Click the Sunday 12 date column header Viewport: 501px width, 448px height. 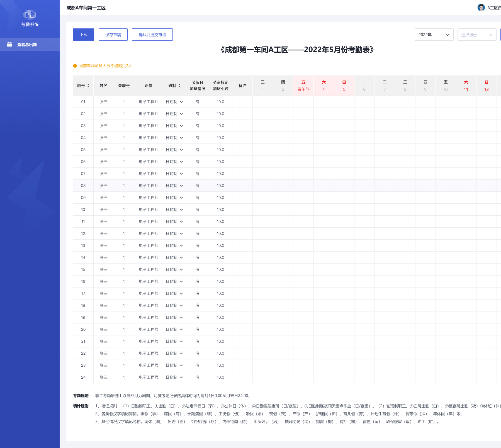click(487, 86)
